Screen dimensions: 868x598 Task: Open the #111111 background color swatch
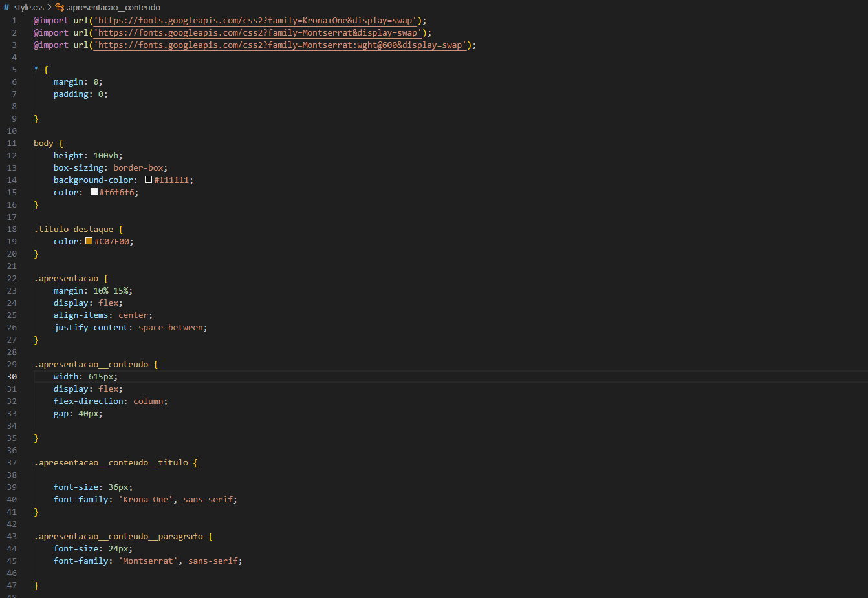point(148,180)
